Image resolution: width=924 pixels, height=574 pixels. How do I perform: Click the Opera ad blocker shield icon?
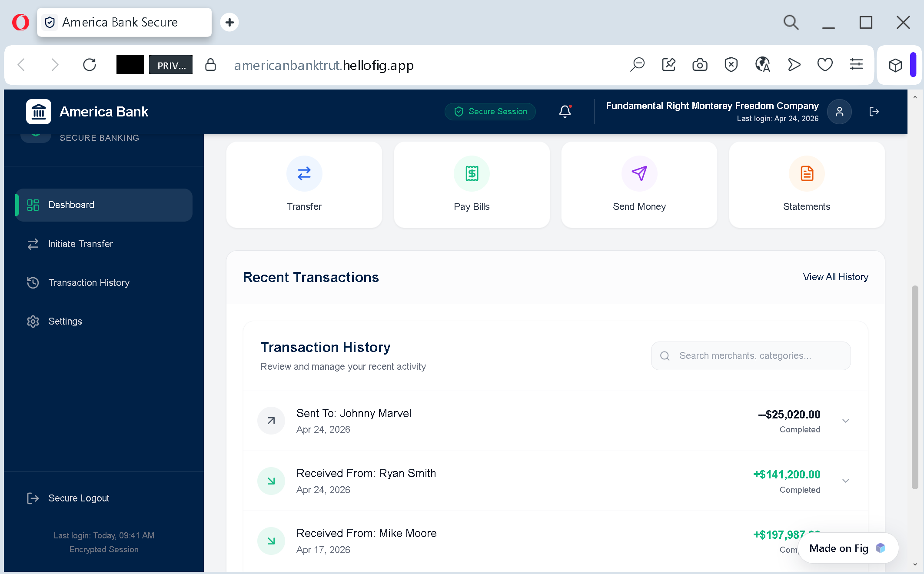coord(731,65)
